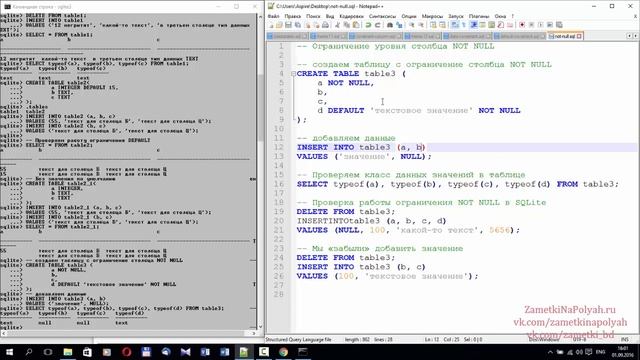This screenshot has width=640, height=360.
Task: Open the Кодировки menu
Action: (351, 16)
